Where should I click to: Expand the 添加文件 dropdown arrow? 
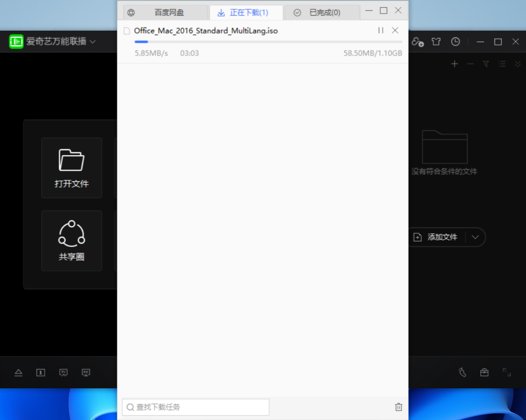coord(475,237)
